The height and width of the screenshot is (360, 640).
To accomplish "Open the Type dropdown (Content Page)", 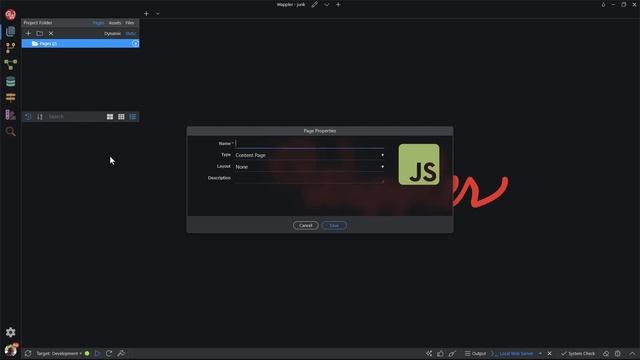I will pos(309,155).
